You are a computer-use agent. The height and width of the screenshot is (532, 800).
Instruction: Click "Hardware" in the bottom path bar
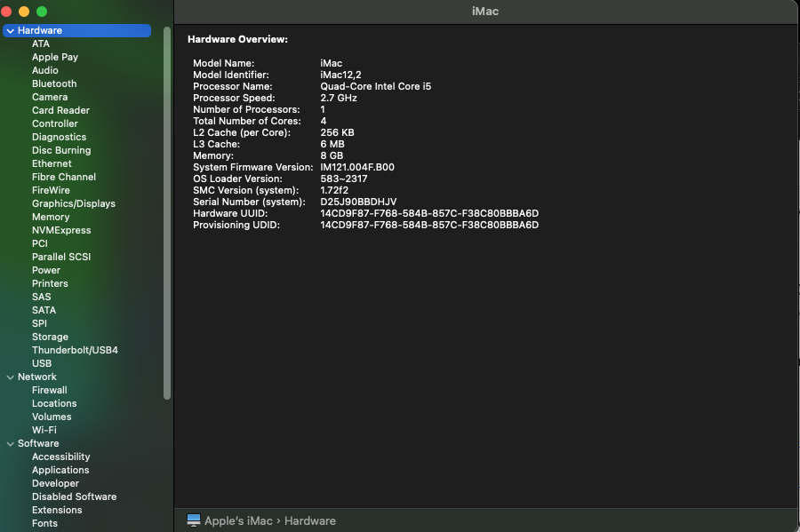coord(309,520)
